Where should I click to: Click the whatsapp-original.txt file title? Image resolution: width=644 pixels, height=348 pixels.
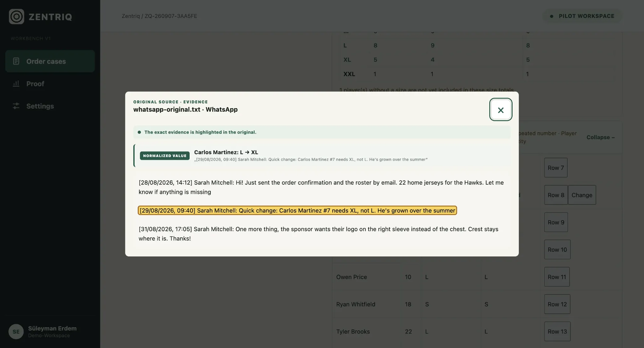pyautogui.click(x=185, y=109)
